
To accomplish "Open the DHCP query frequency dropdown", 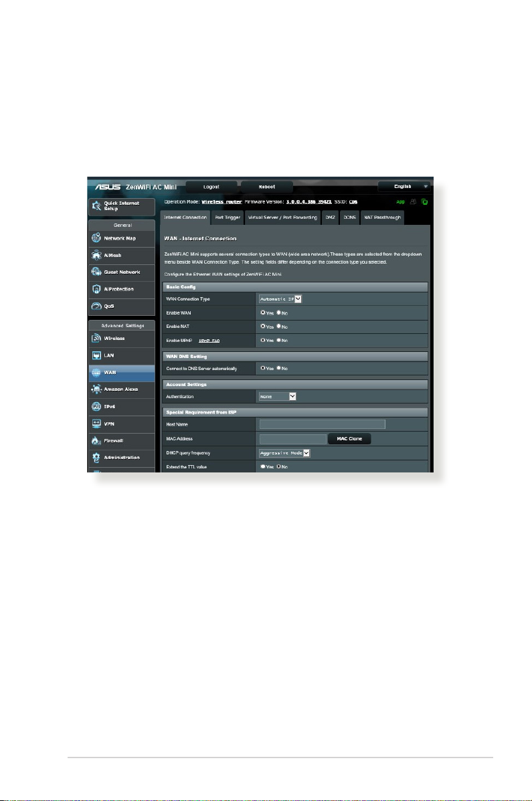I will pyautogui.click(x=284, y=453).
